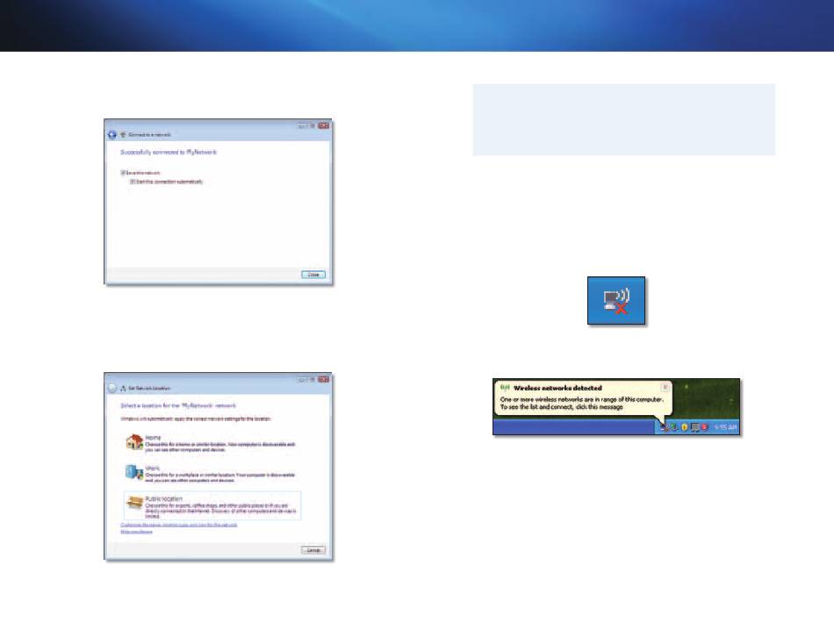
Task: Click the red alert icon in system tray
Action: tap(705, 427)
